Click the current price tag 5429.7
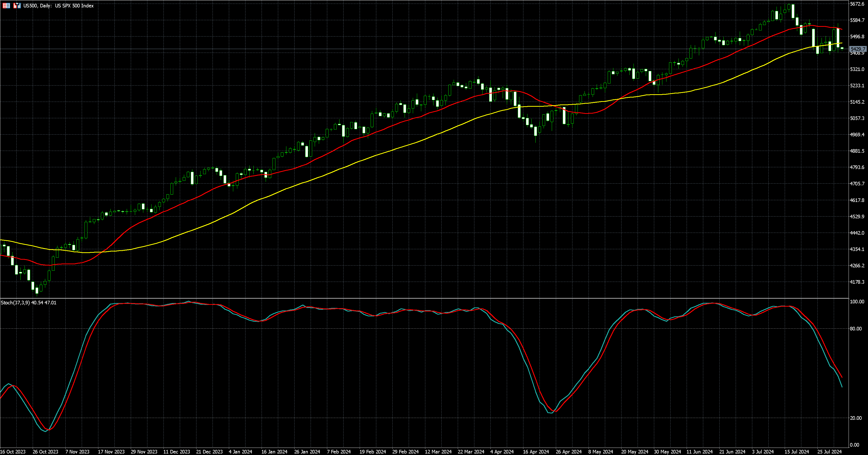 [858, 49]
